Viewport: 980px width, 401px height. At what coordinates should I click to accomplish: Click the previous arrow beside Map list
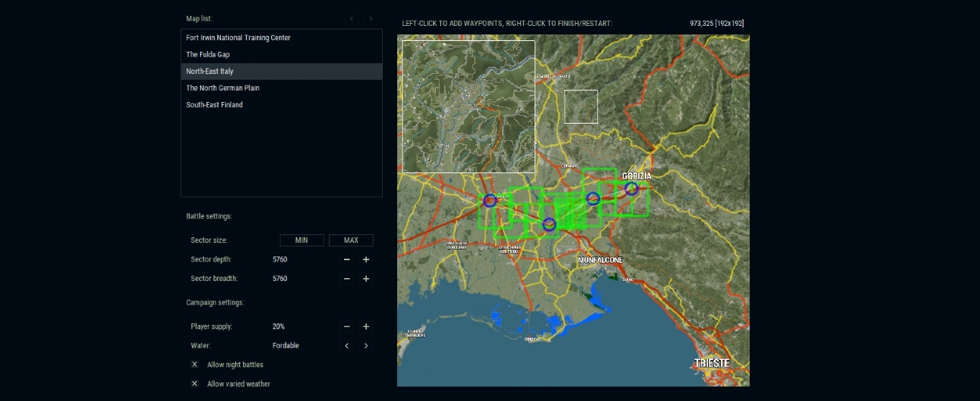click(x=351, y=19)
